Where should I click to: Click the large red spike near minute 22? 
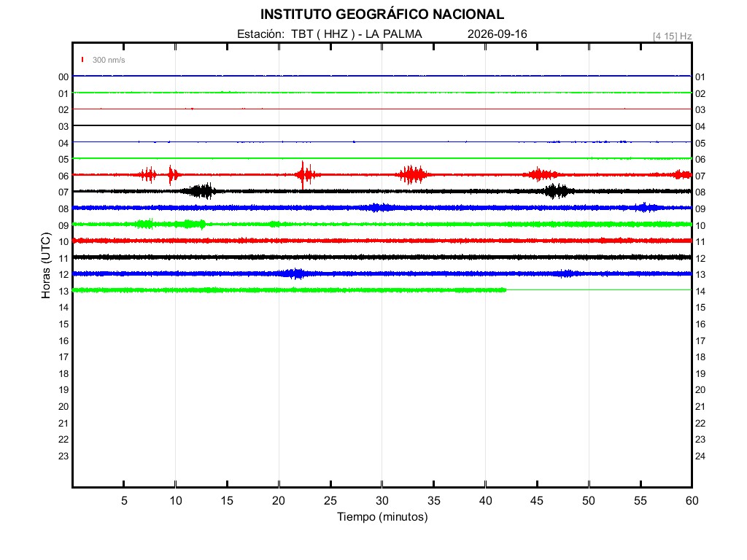[x=303, y=175]
